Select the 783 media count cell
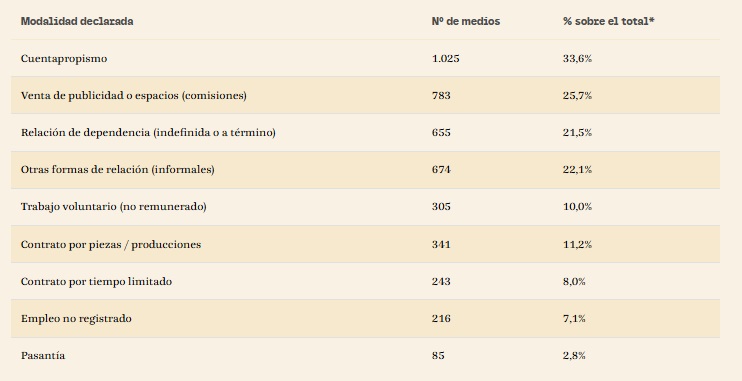 (x=441, y=96)
